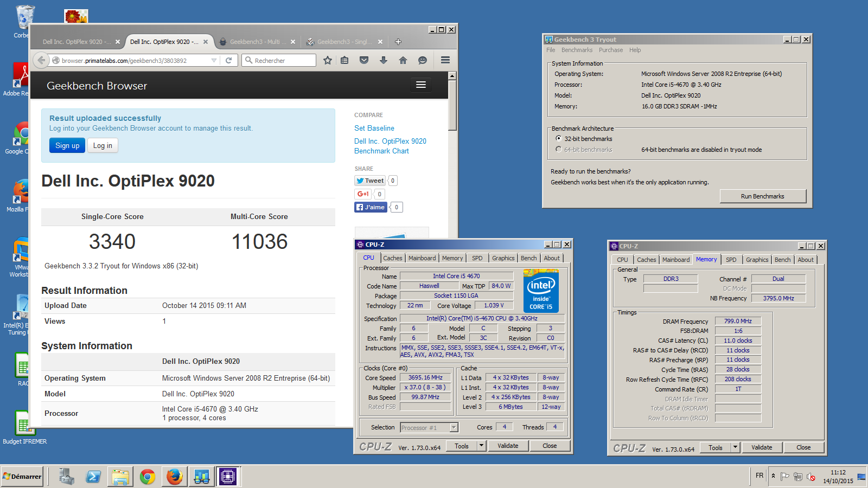This screenshot has width=868, height=488.
Task: Open Geekbench Help menu
Action: (635, 50)
